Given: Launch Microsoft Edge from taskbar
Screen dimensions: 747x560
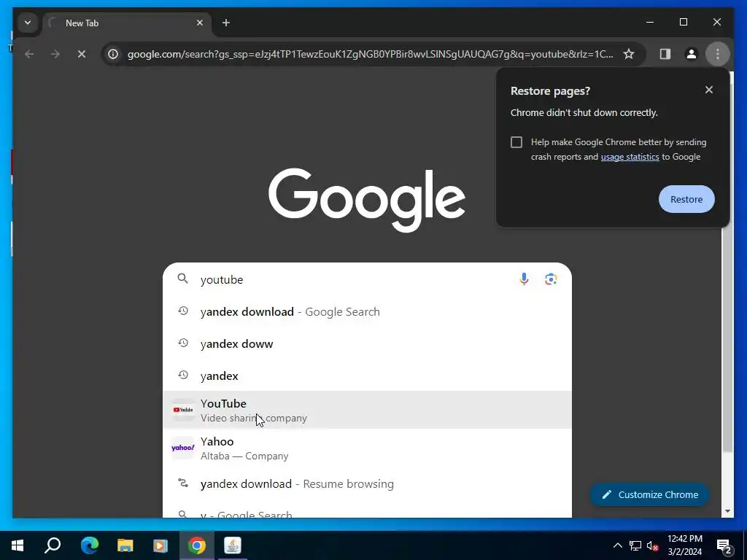Looking at the screenshot, I should tap(89, 545).
